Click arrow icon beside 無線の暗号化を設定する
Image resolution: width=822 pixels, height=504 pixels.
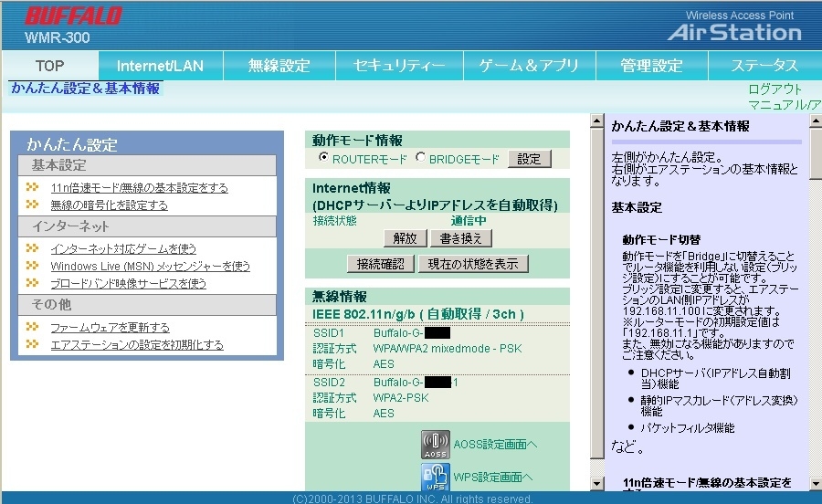33,205
